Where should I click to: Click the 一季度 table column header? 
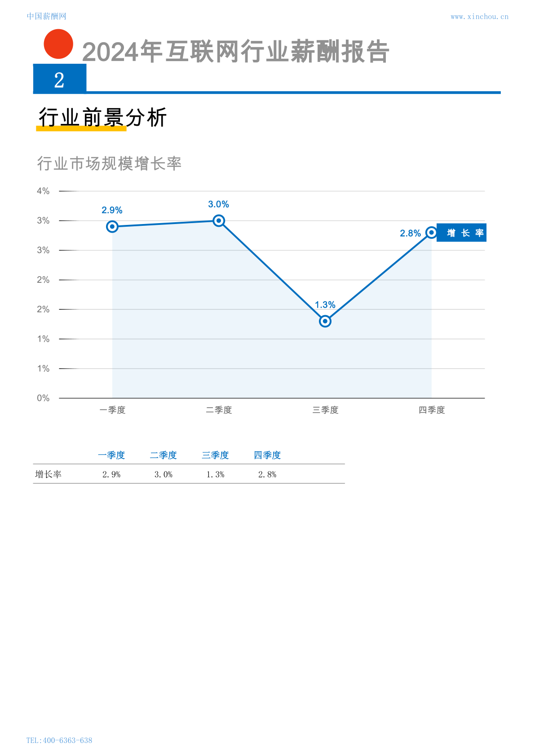point(111,455)
